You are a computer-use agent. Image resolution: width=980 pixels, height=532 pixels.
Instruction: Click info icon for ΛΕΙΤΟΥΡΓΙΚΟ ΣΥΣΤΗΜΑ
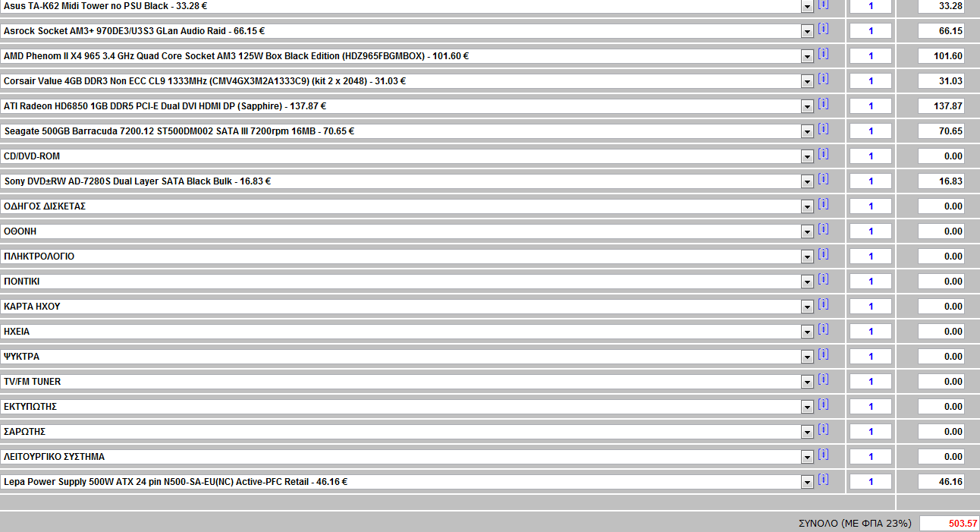click(x=823, y=455)
